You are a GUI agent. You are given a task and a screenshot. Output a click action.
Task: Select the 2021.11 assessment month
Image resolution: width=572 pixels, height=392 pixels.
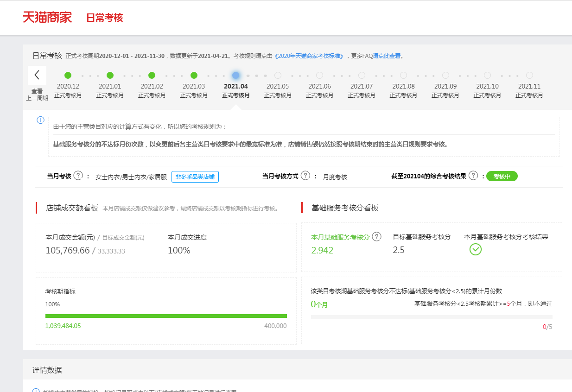[529, 90]
